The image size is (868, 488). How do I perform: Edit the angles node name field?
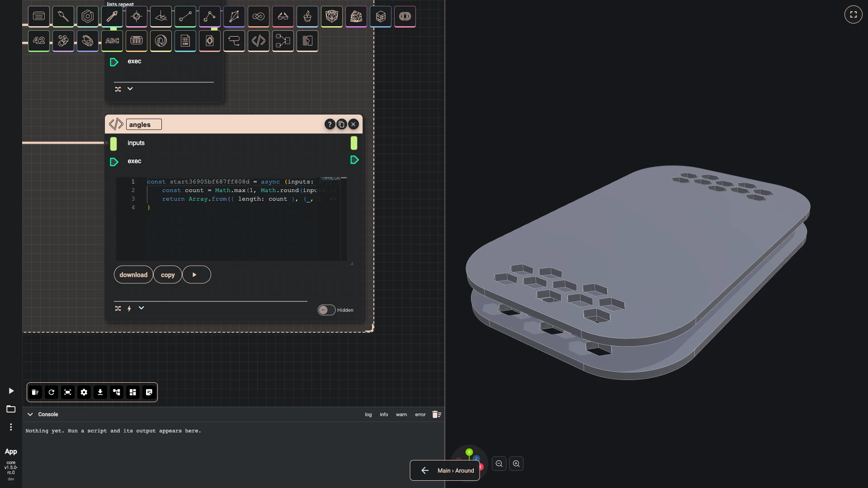pos(144,124)
